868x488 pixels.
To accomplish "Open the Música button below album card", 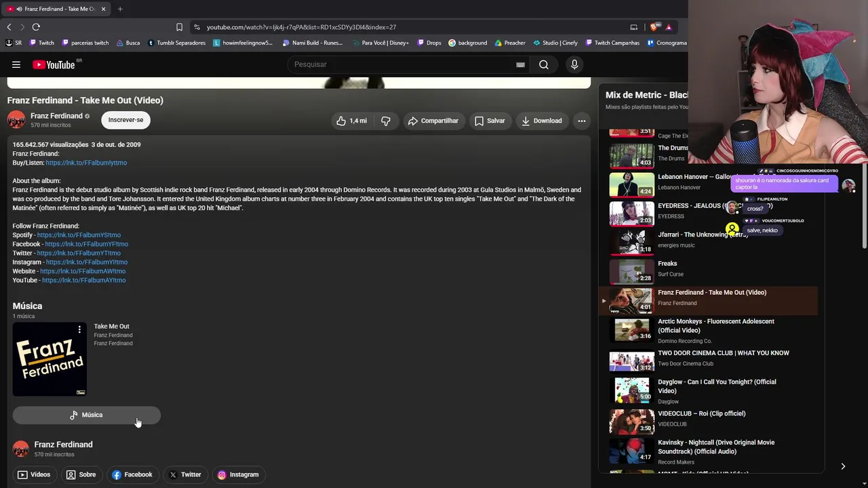I will tap(87, 415).
